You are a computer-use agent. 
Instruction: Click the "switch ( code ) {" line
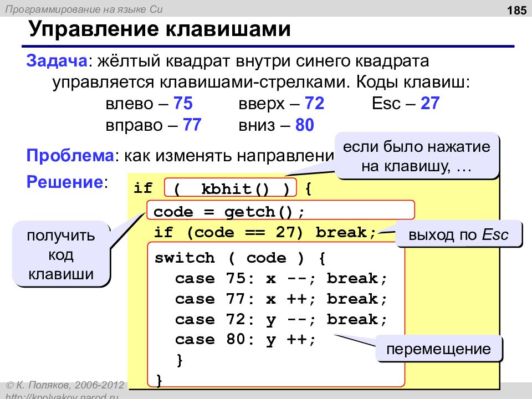[240, 258]
